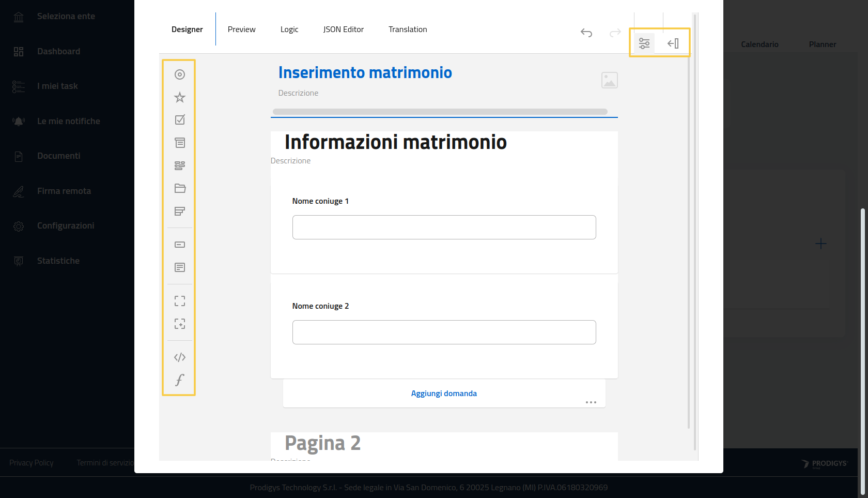
Task: Edit the Inserimento matrimonio survey title
Action: (x=365, y=73)
